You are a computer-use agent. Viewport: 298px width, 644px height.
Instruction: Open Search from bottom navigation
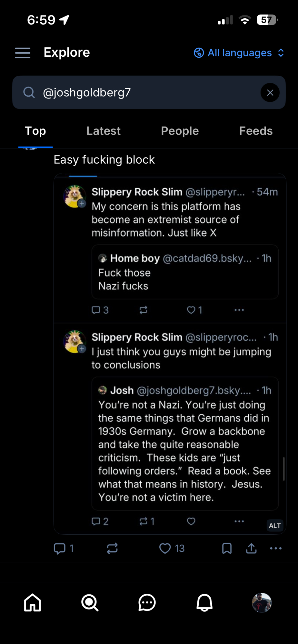click(90, 602)
